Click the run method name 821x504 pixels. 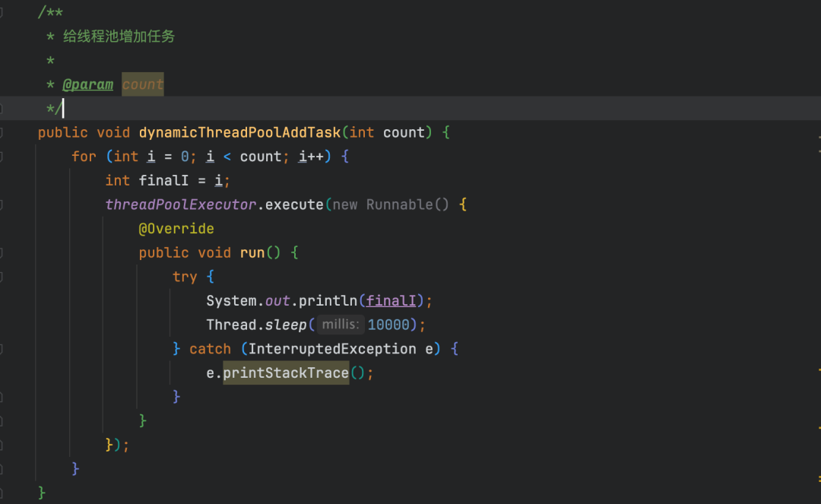252,253
